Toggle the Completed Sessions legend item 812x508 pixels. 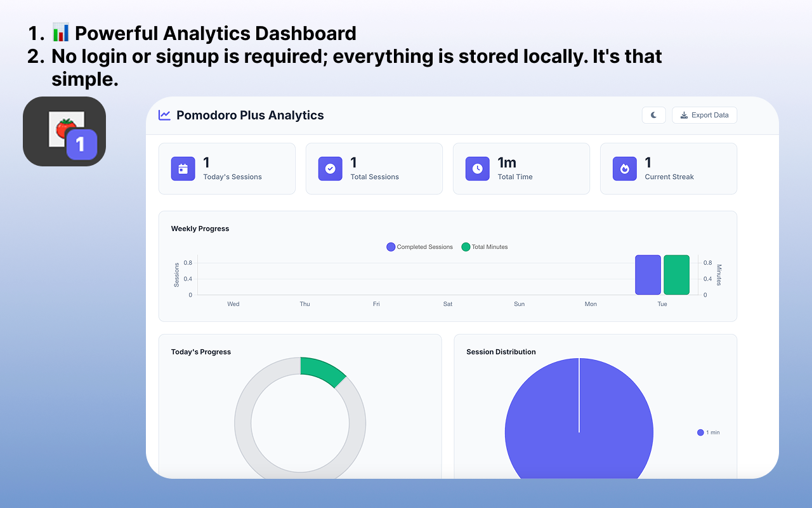419,247
